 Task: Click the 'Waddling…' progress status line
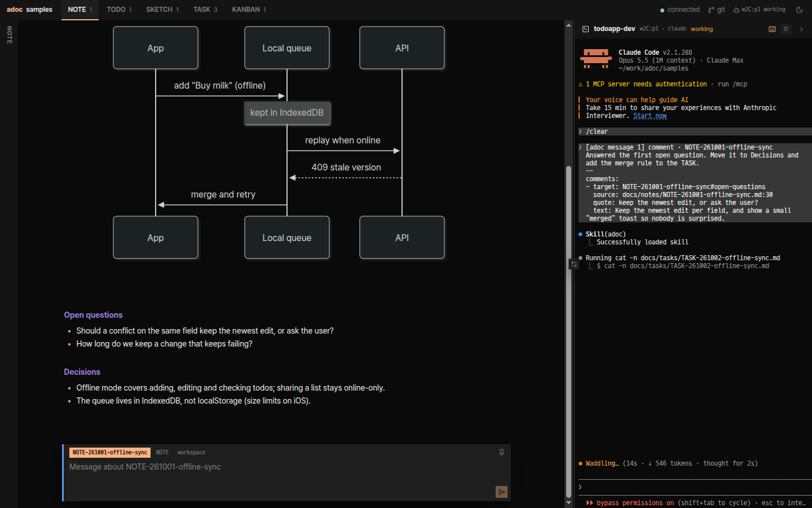point(668,463)
